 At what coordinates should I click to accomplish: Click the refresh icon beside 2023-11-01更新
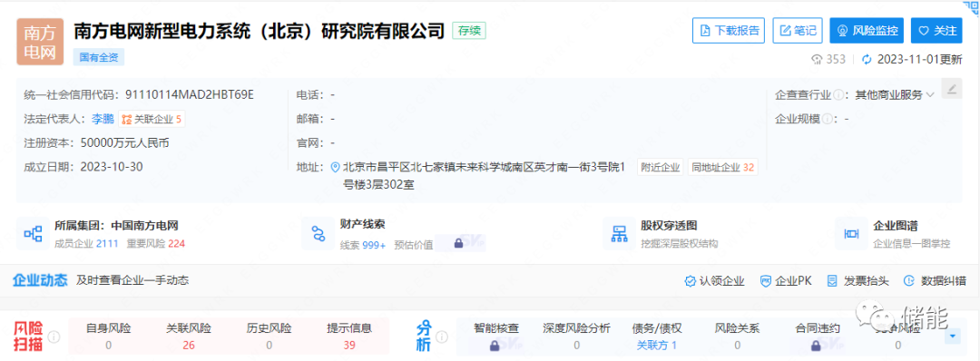[x=867, y=60]
